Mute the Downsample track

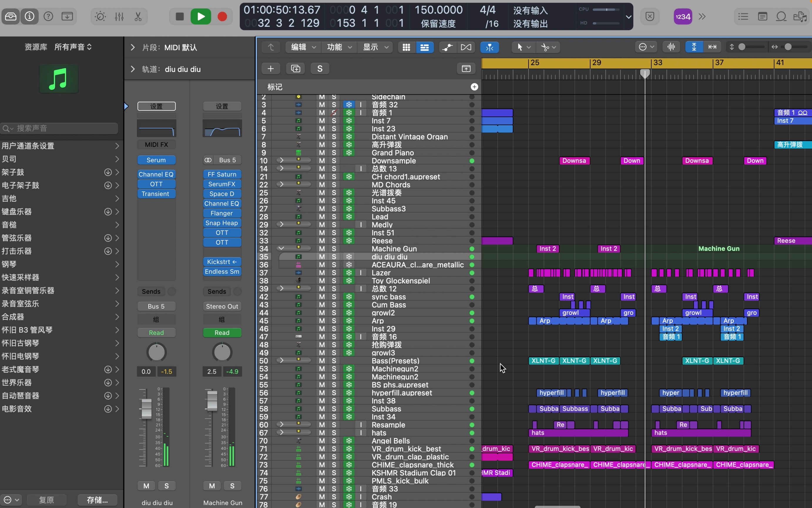[x=322, y=161]
